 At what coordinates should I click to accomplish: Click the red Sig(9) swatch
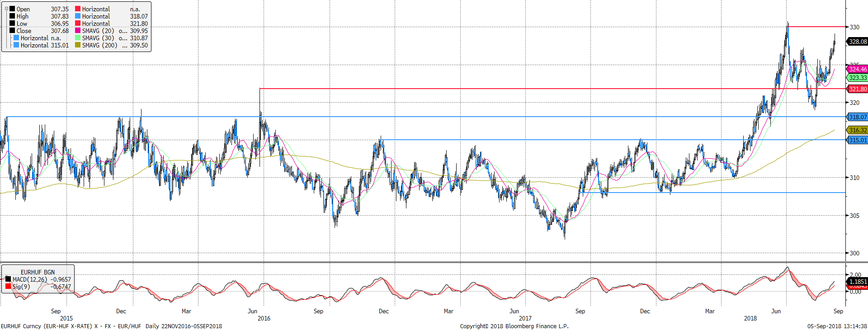(8, 286)
